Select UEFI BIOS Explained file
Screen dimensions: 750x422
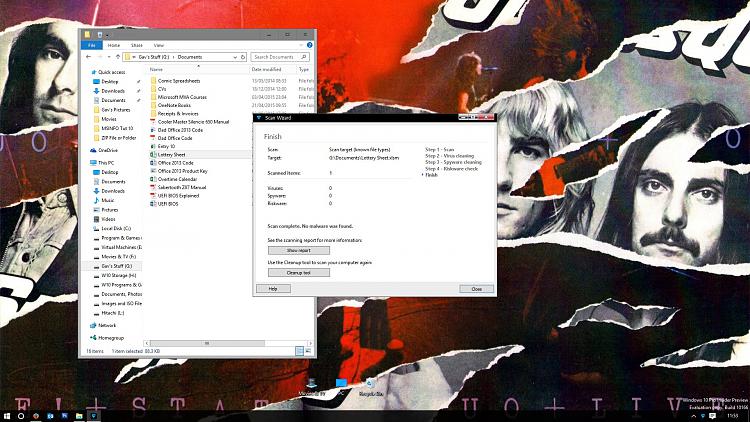coord(178,196)
